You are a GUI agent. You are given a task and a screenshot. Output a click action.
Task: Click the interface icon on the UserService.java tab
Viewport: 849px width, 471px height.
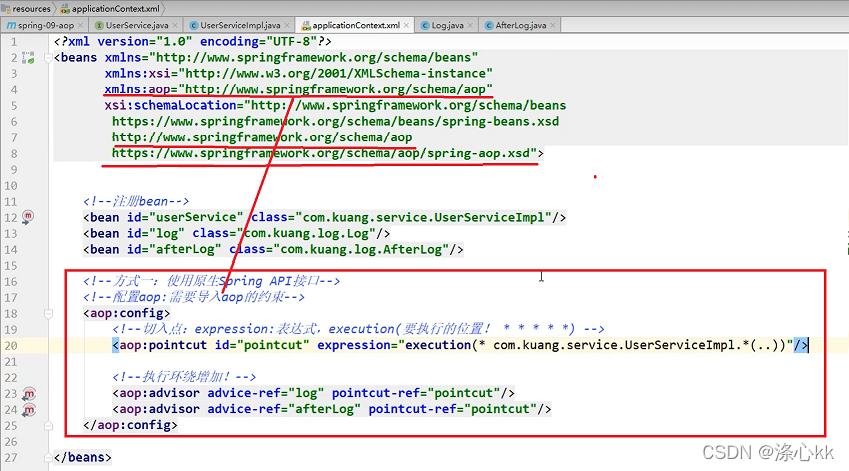99,25
